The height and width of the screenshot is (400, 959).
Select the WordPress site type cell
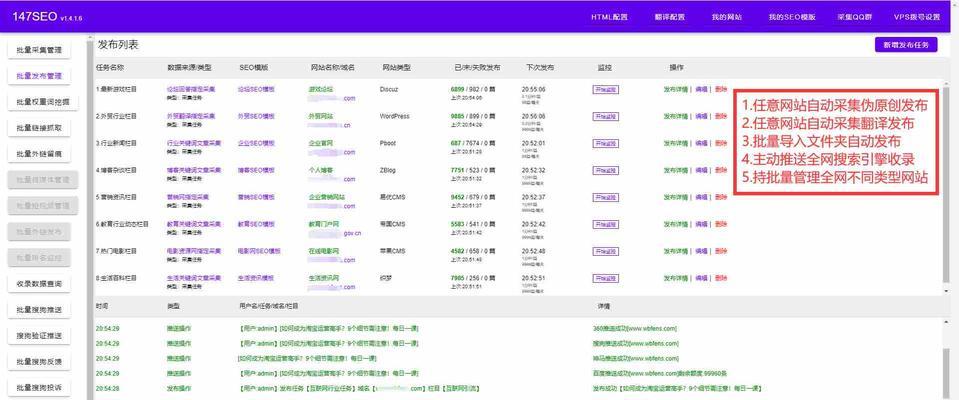pyautogui.click(x=394, y=116)
